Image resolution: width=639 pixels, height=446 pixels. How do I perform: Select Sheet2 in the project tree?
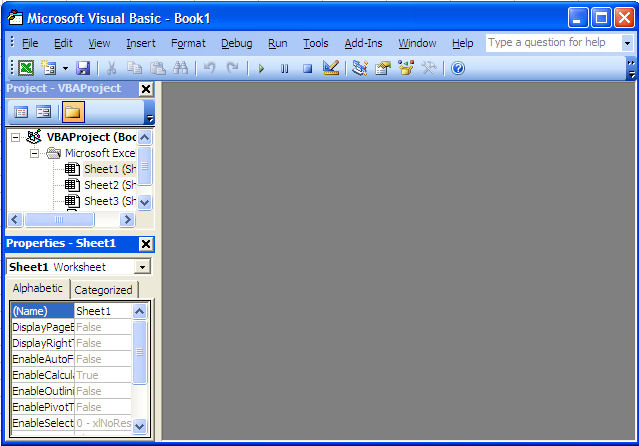click(x=100, y=185)
